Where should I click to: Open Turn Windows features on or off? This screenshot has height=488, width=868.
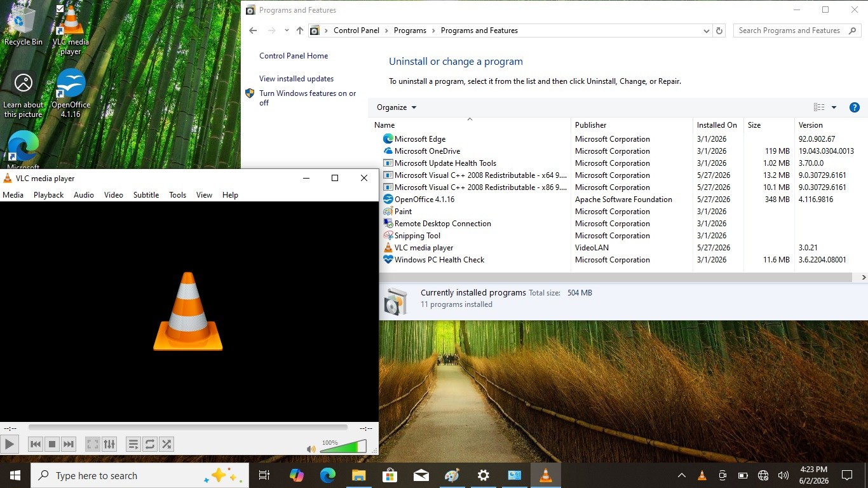click(308, 98)
